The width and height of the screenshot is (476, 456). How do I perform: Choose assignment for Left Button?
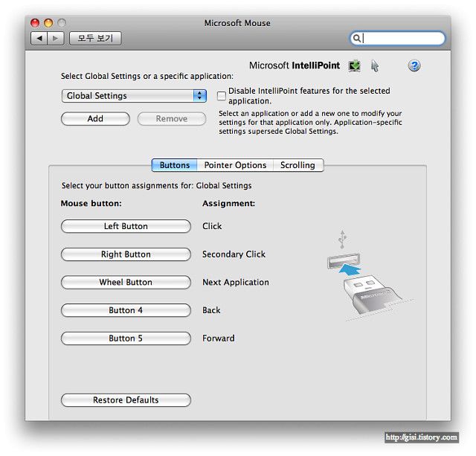[126, 226]
